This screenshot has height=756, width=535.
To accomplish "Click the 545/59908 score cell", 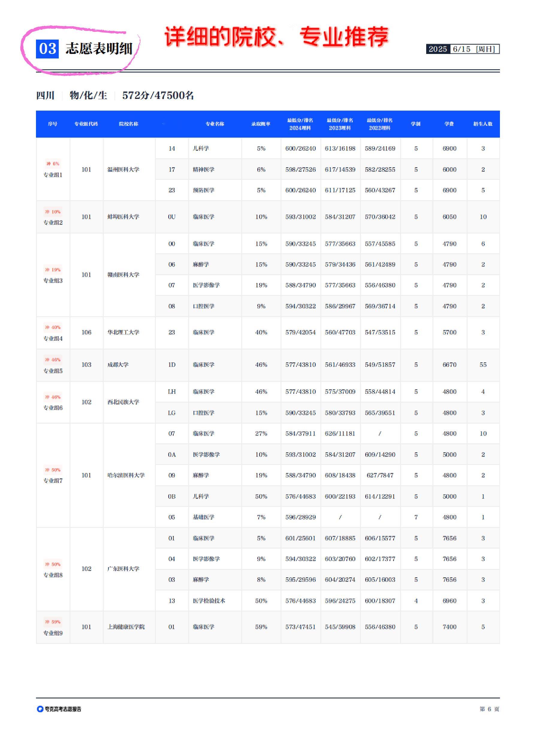I will tap(340, 627).
